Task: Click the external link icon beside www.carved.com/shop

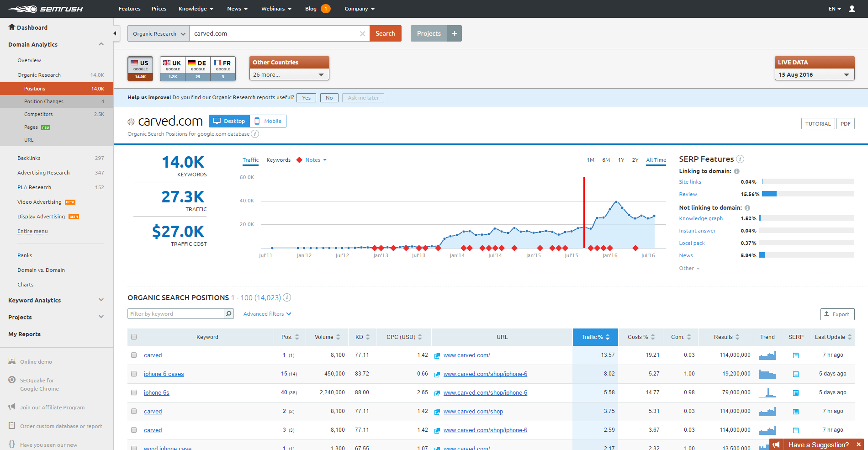Action: click(x=437, y=411)
